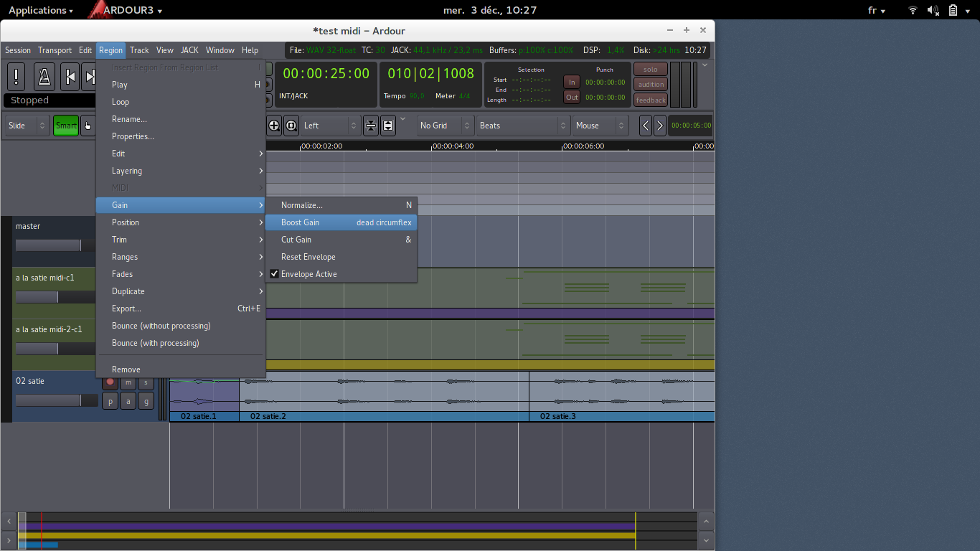Toggle the Envelope Active checkbox
Viewport: 980px width, 551px height.
[274, 274]
